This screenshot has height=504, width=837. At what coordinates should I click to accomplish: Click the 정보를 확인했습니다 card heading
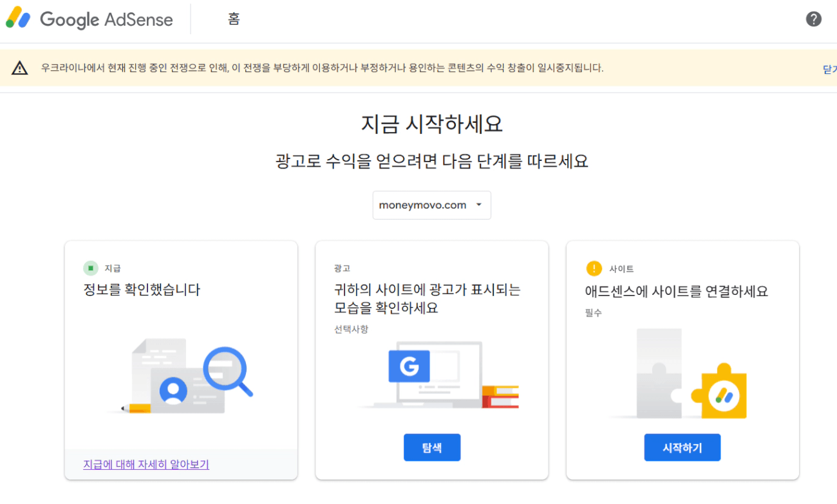(142, 290)
